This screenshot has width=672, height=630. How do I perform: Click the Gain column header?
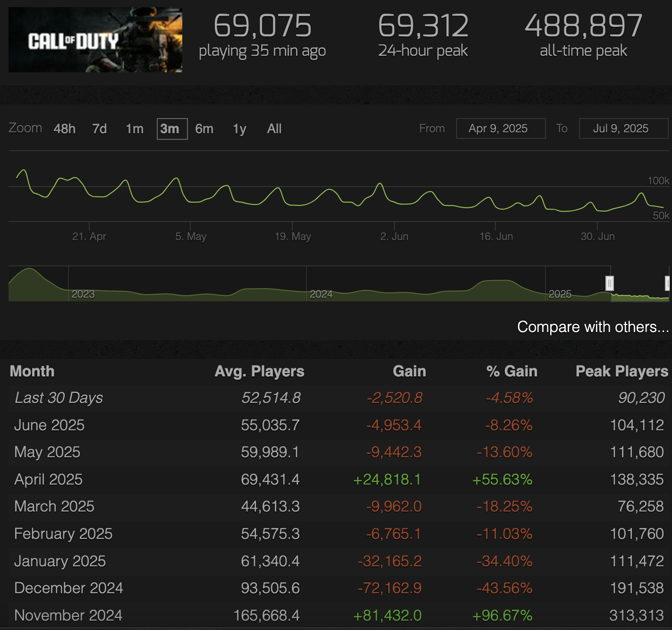(409, 371)
